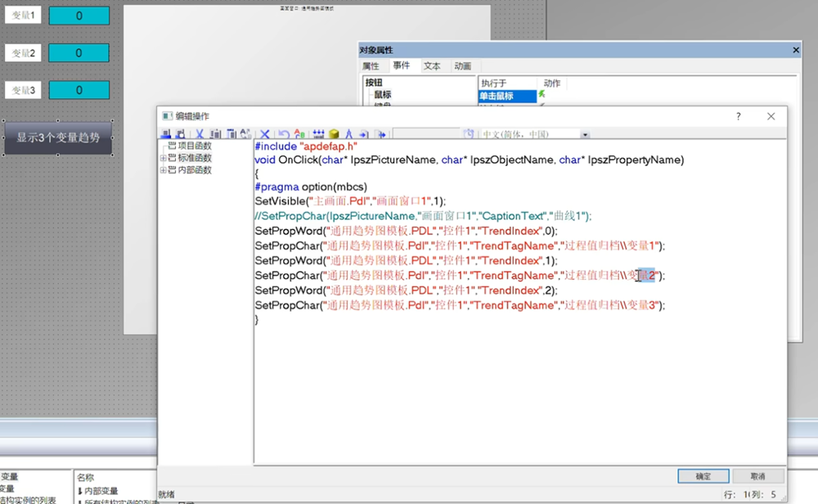Viewport: 818px width, 504px height.
Task: Switch to the 属性 tab
Action: coord(371,66)
